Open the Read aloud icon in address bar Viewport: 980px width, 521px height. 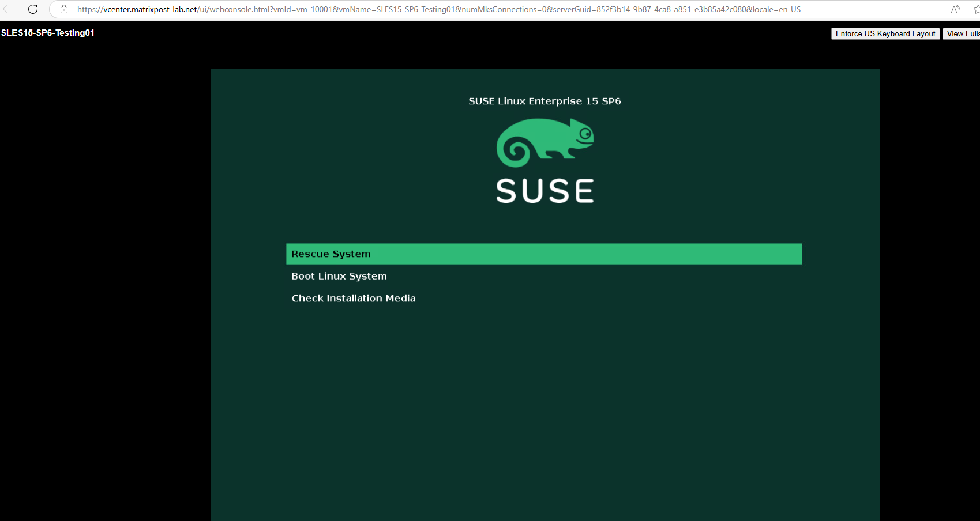point(955,9)
